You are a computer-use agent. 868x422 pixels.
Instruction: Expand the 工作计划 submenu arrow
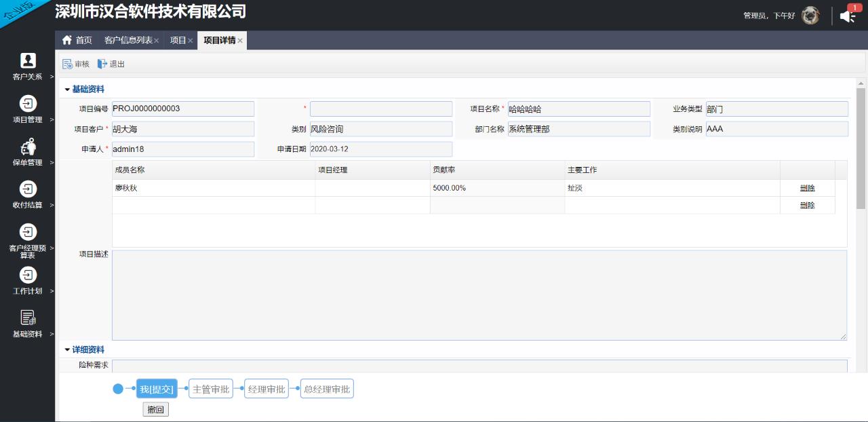[x=52, y=291]
